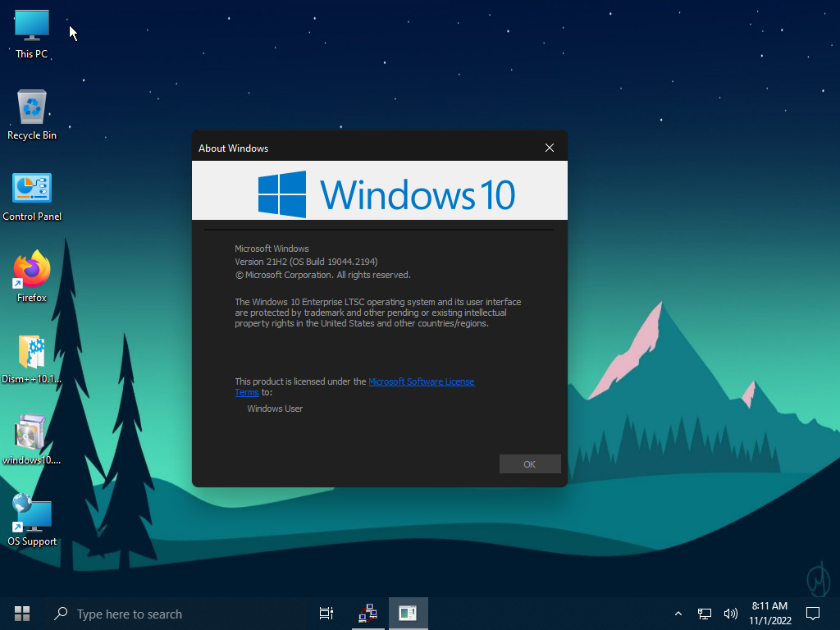Click the network connections taskbar app
The height and width of the screenshot is (630, 840).
(367, 614)
